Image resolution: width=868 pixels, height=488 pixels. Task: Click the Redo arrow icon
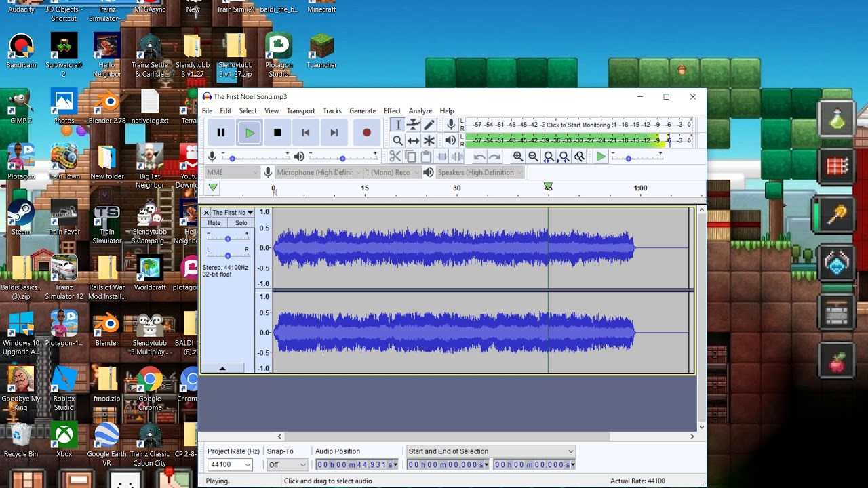click(495, 157)
